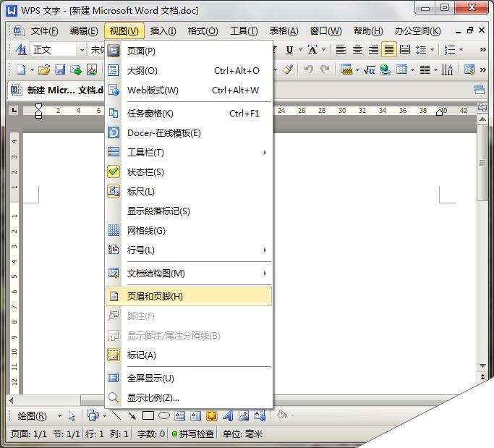The height and width of the screenshot is (448, 494).
Task: Insert picture from drawing toolbar
Action: [x=244, y=416]
